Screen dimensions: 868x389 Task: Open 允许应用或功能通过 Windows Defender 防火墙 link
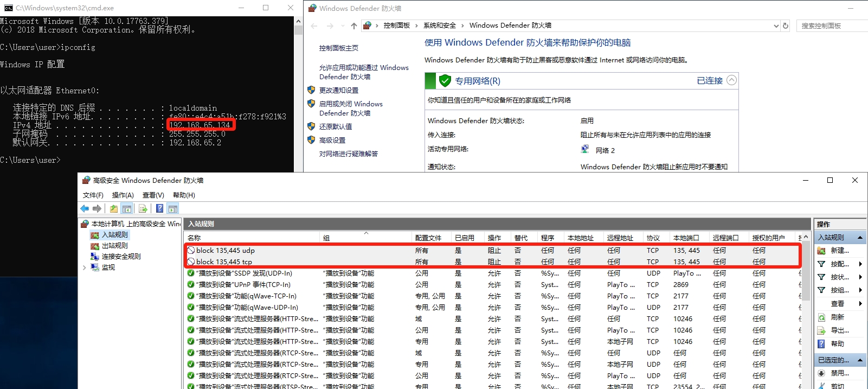364,72
